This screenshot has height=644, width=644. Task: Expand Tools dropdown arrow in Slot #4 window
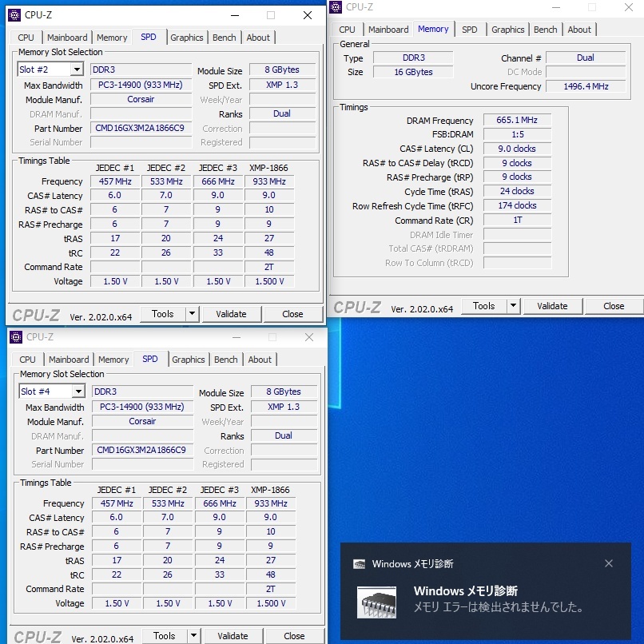coord(193,636)
